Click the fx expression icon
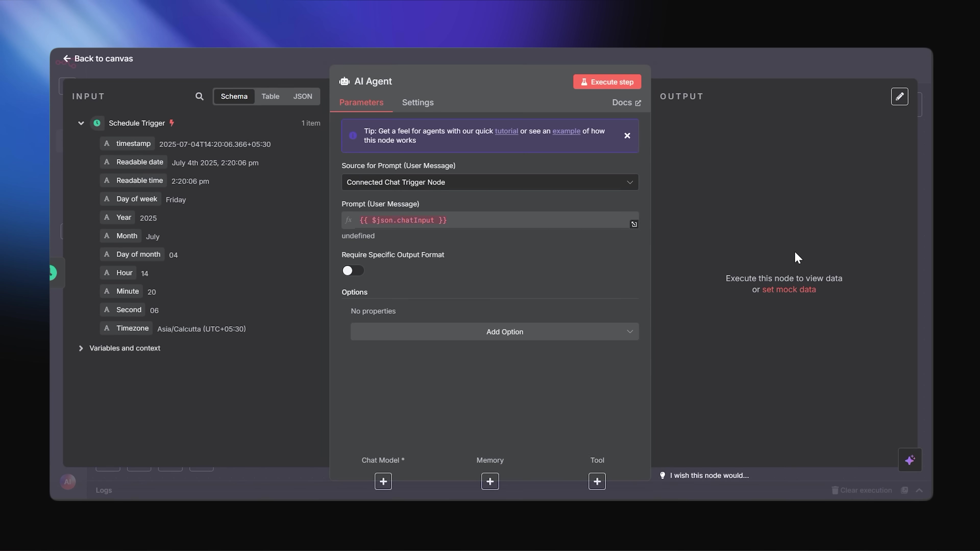Viewport: 980px width, 551px height. coord(348,220)
